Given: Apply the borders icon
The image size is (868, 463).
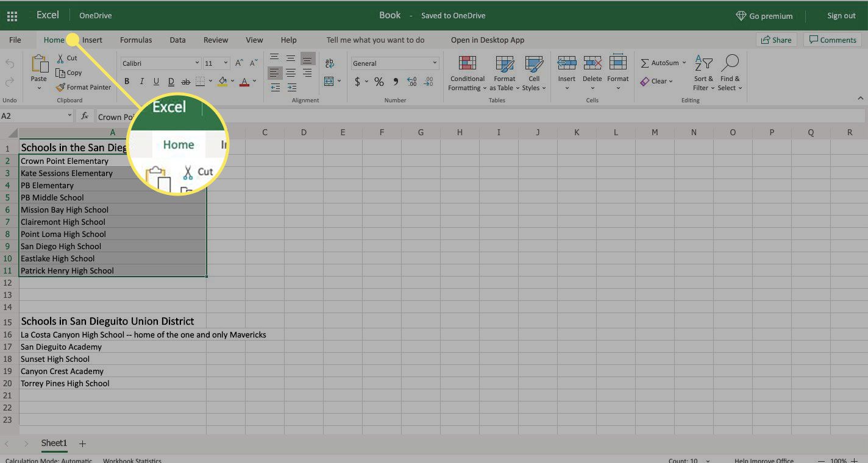Looking at the screenshot, I should click(x=200, y=82).
